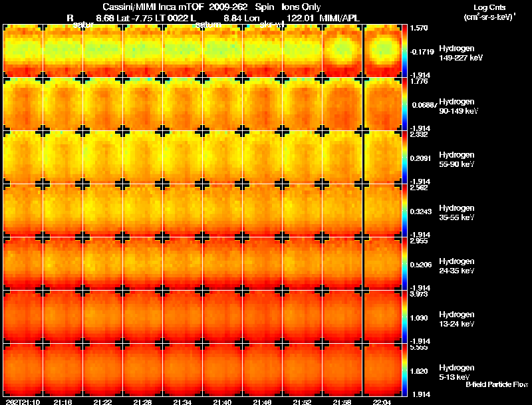
Task: Click the '21:58' time axis label
Action: (342, 402)
